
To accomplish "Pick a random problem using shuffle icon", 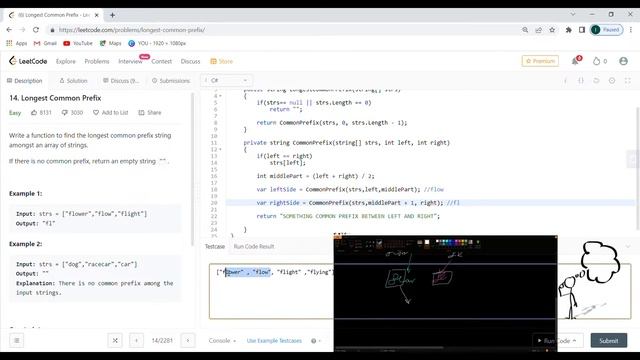I will [x=115, y=340].
